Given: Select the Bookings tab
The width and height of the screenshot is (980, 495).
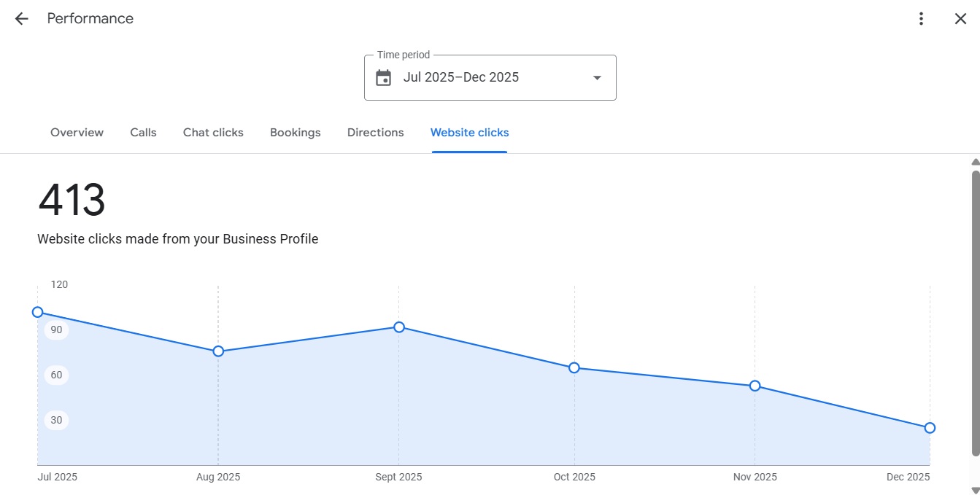Looking at the screenshot, I should coord(295,133).
